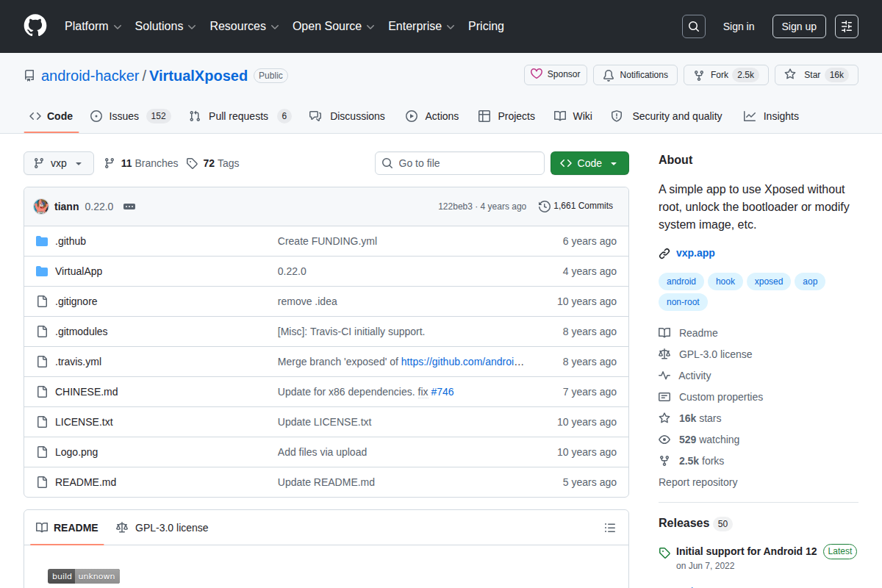Screen dimensions: 882x588
Task: Open Readme link in About sidebar
Action: tap(689, 333)
